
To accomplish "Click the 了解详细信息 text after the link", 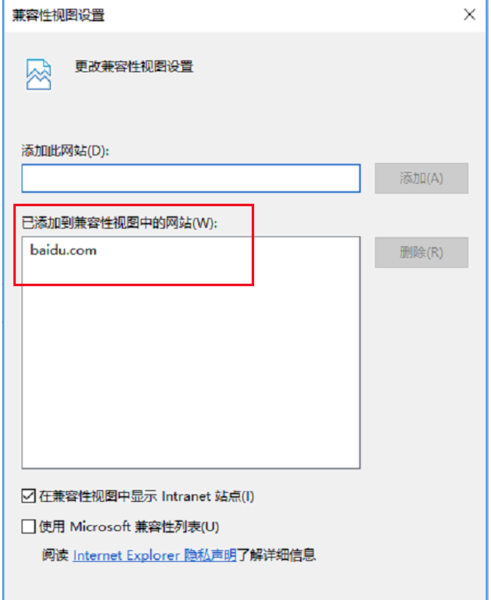I will tap(277, 555).
